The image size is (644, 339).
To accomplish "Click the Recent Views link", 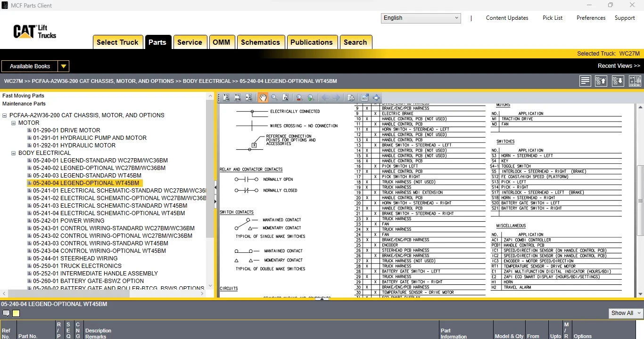I will (619, 66).
